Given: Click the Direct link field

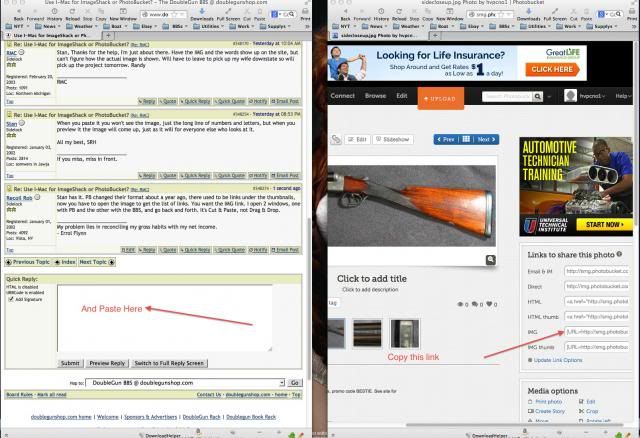Looking at the screenshot, I should click(x=597, y=286).
